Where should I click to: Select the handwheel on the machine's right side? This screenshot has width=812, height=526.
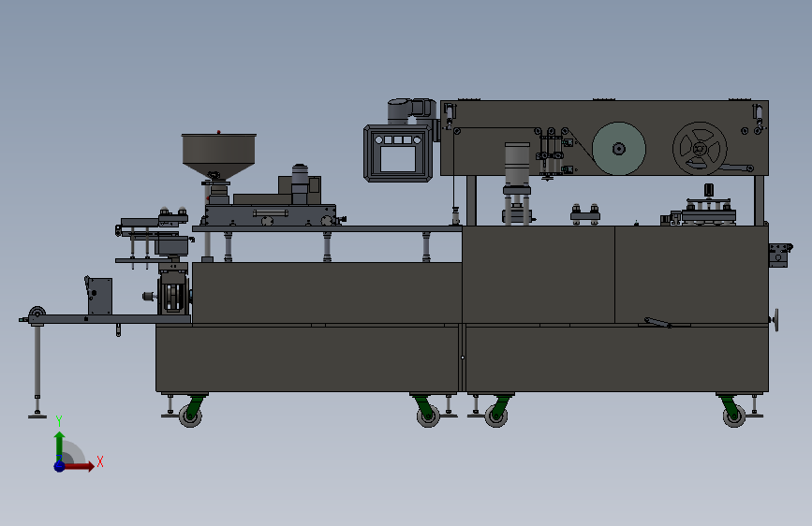(775, 320)
